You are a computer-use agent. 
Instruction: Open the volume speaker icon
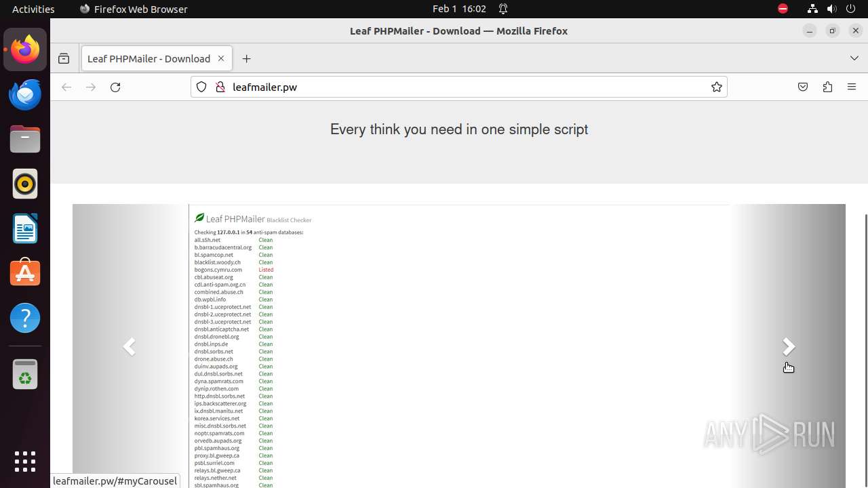(831, 9)
